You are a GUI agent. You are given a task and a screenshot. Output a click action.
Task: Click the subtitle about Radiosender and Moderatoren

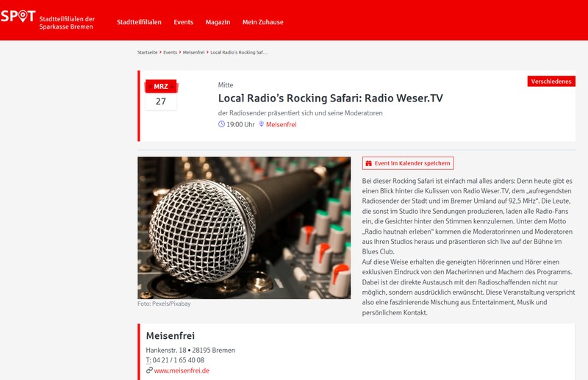click(x=301, y=113)
